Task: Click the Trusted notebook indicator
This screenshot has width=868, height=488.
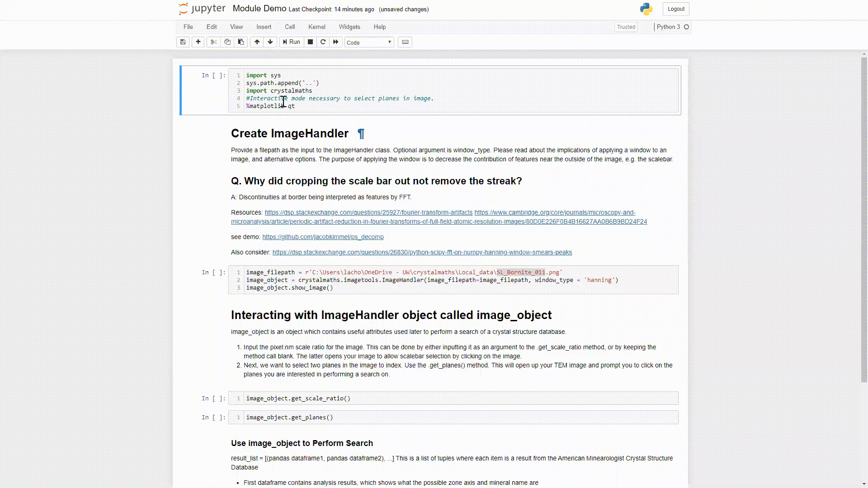Action: 626,27
